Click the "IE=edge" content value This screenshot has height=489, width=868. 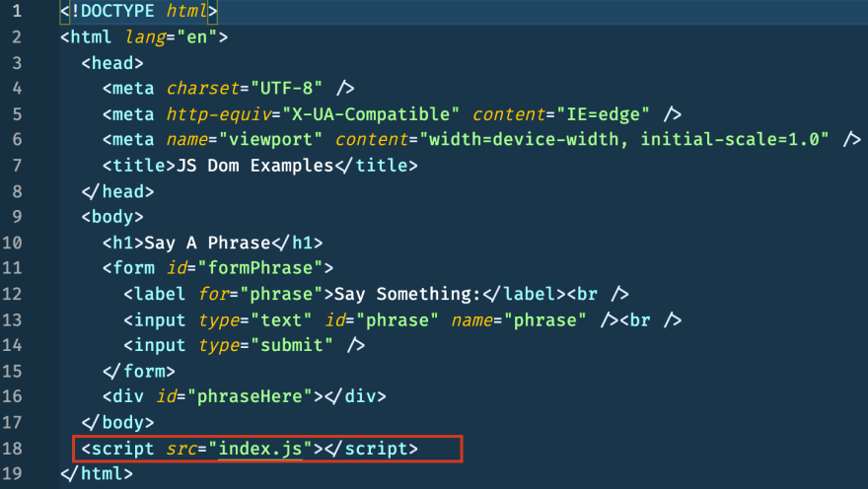603,114
